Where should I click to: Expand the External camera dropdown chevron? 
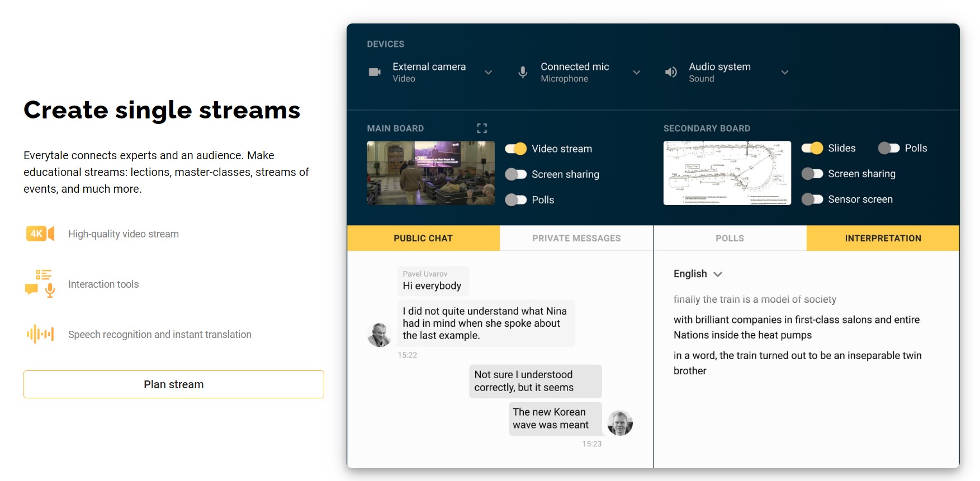(489, 73)
